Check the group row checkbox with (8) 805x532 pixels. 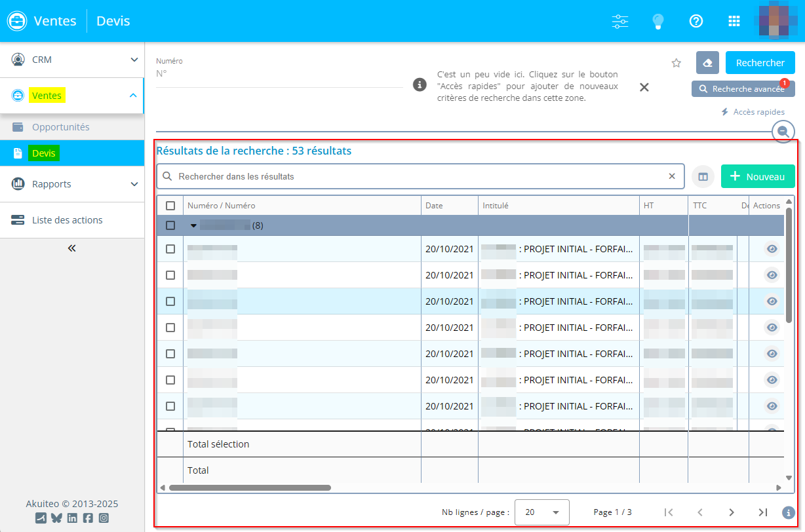pyautogui.click(x=170, y=225)
